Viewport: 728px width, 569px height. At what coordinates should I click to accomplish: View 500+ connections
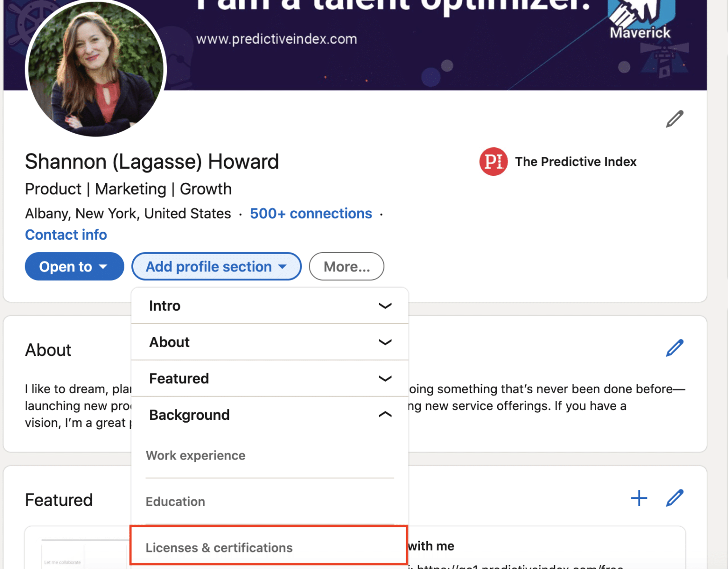pyautogui.click(x=310, y=213)
